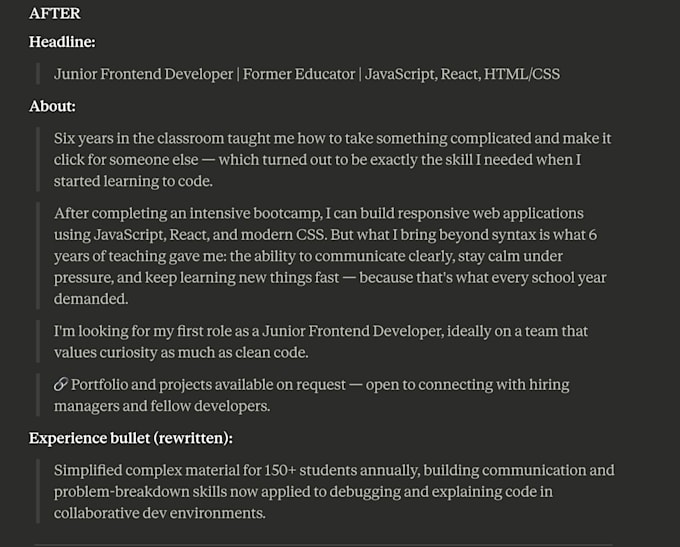Click the words 'Former Educator' in headline
This screenshot has height=547, width=680.
(x=299, y=74)
